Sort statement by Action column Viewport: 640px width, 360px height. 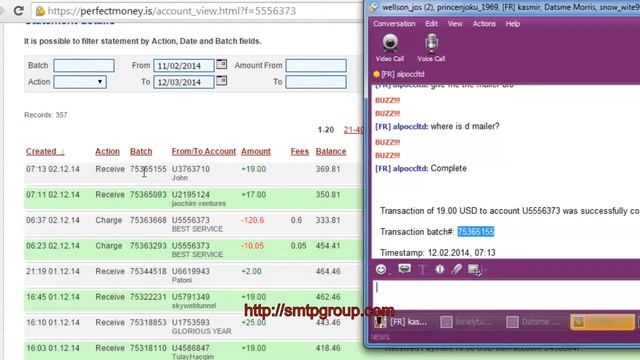point(107,151)
